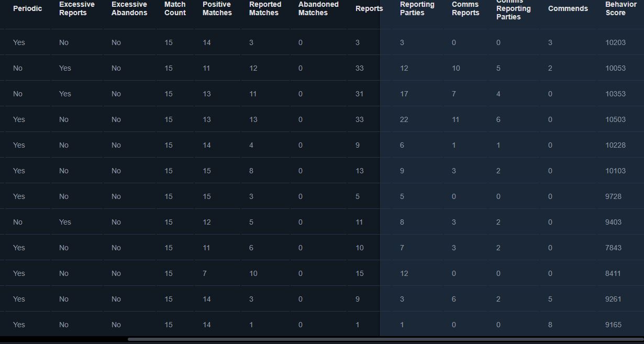The width and height of the screenshot is (644, 344).
Task: Click Comms Reports 6 in 9261 row
Action: point(454,299)
